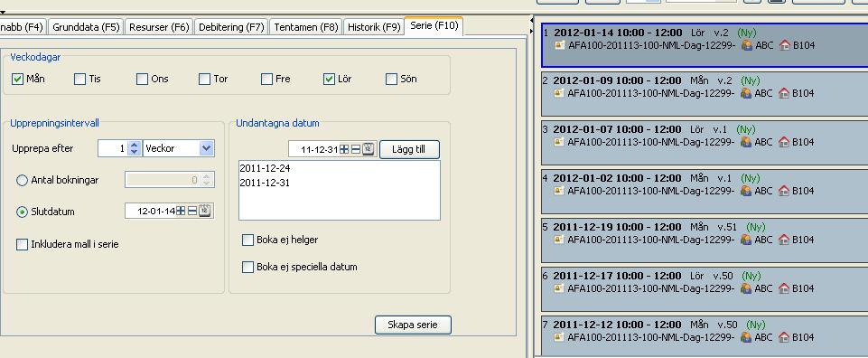
Task: Switch to Historik (F9) tab
Action: pos(374,26)
